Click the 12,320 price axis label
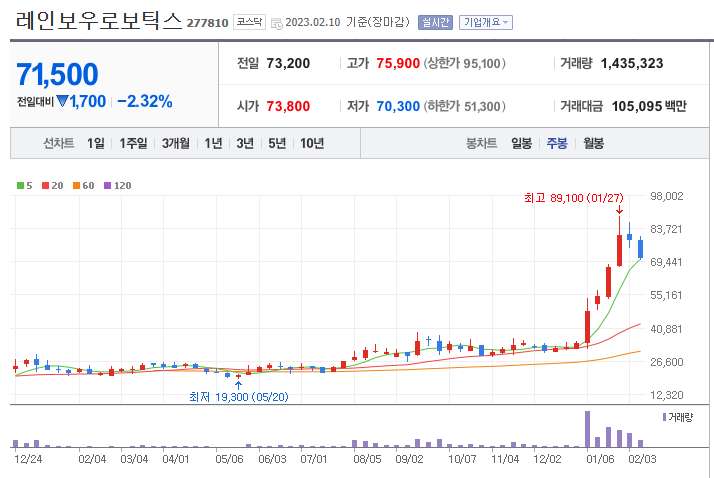Image resolution: width=714 pixels, height=478 pixels. [x=667, y=395]
